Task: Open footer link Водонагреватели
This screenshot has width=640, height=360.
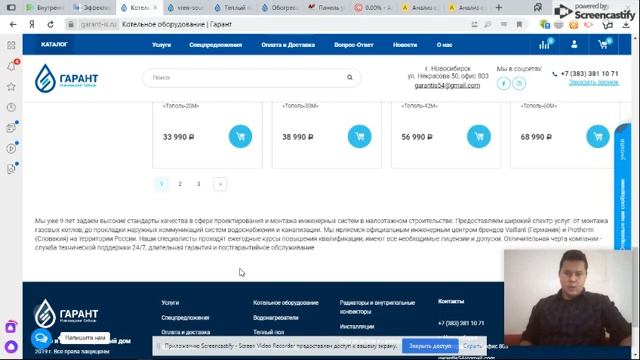Action: coord(276,318)
